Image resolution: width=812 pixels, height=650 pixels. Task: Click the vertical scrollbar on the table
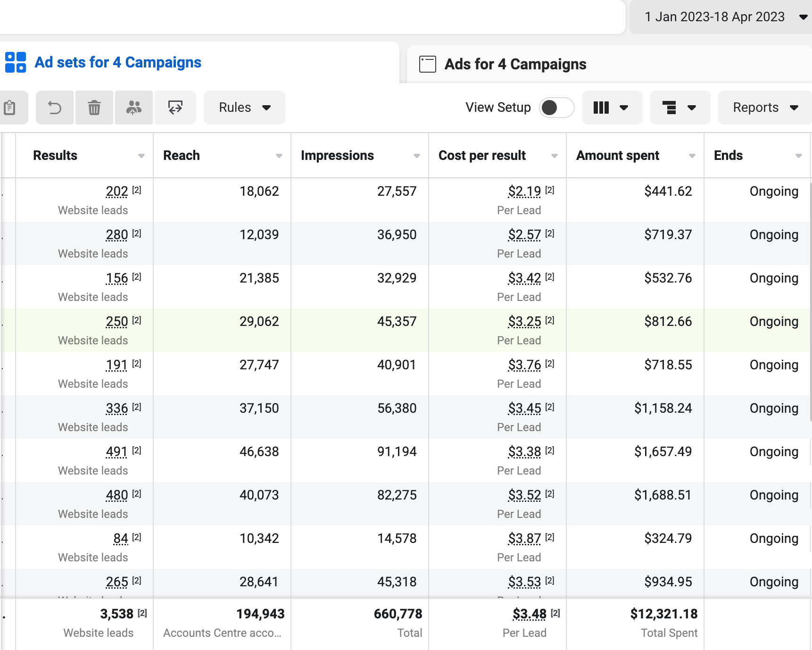[810, 302]
